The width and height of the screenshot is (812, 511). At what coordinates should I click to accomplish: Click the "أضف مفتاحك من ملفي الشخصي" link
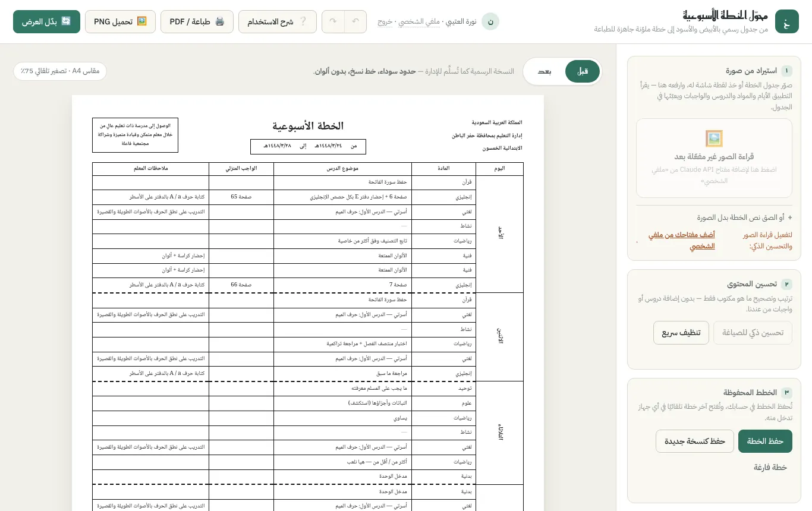pos(681,240)
